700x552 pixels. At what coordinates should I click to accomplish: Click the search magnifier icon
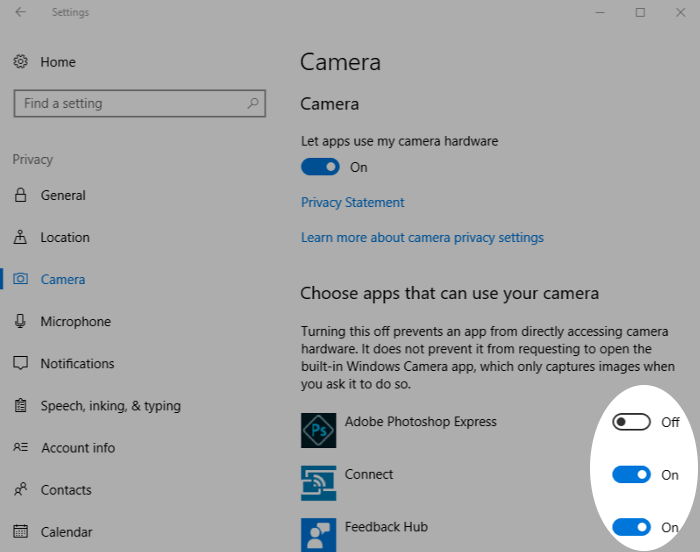[253, 104]
